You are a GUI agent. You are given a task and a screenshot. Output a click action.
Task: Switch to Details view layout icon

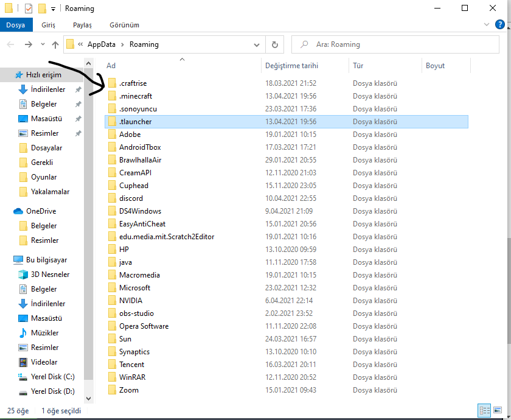[x=484, y=410]
